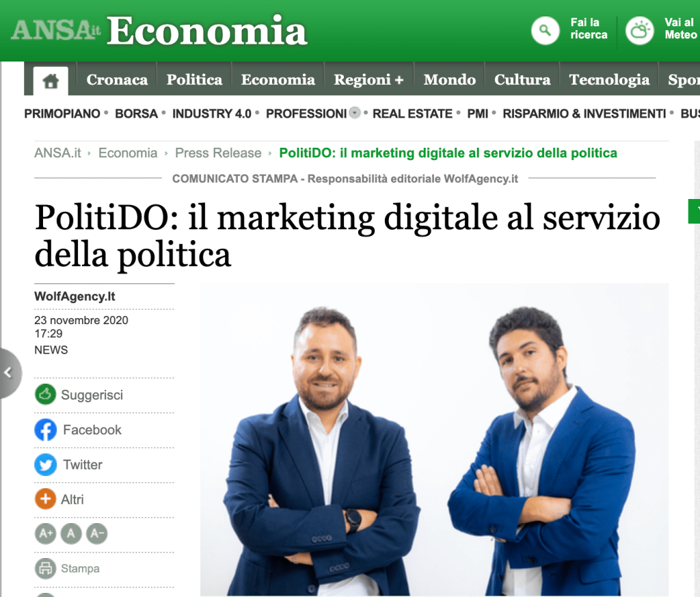
Task: Expand the Regioni + menu
Action: pyautogui.click(x=368, y=79)
